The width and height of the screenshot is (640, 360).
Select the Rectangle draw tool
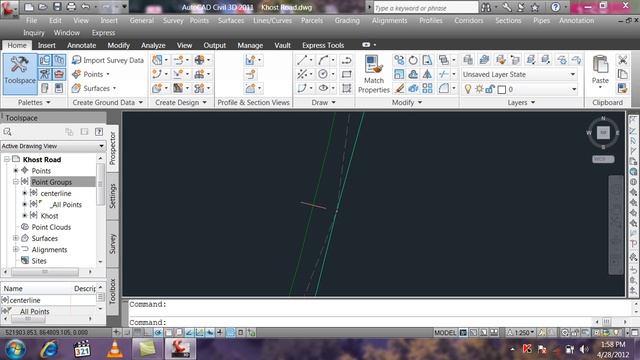347,74
